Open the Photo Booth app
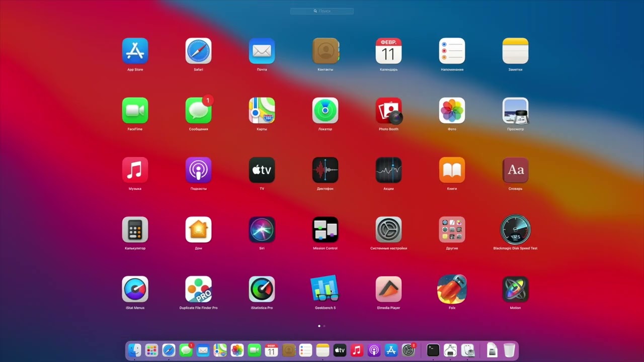Screen dimensions: 644x362 coord(388,110)
